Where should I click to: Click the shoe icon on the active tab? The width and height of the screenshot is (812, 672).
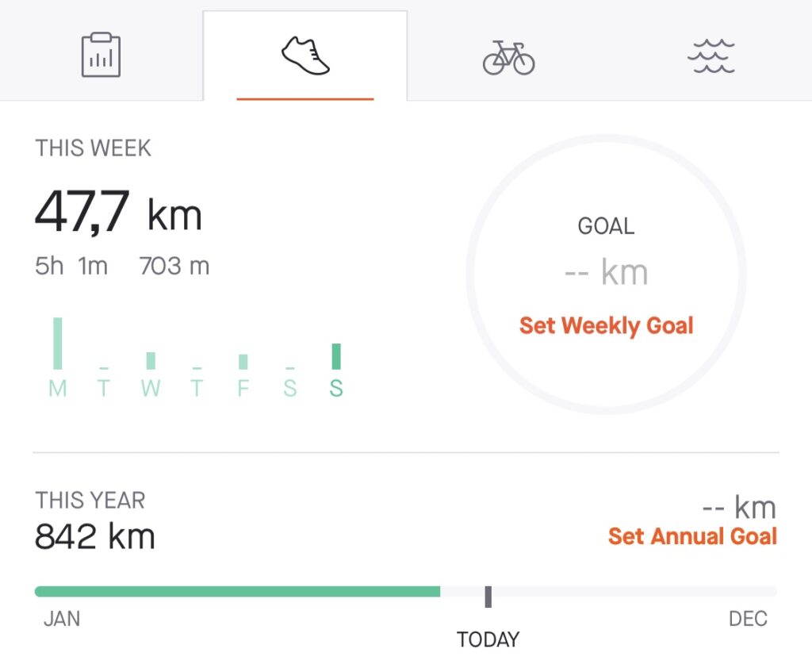click(x=305, y=53)
